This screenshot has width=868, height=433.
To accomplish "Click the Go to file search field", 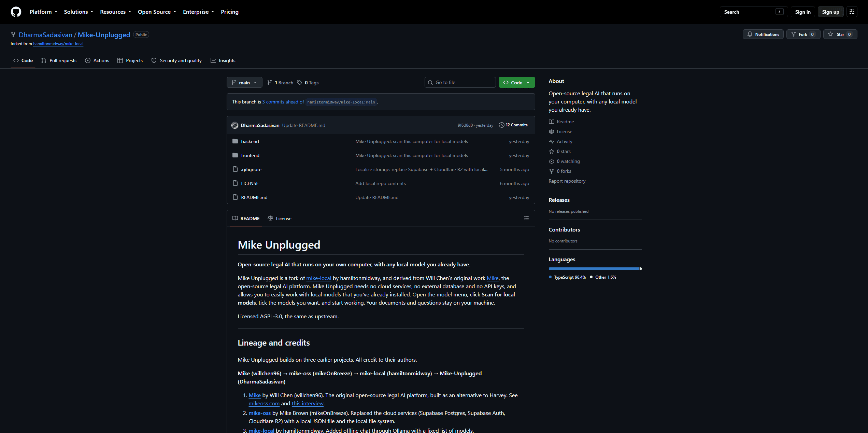I will [460, 82].
